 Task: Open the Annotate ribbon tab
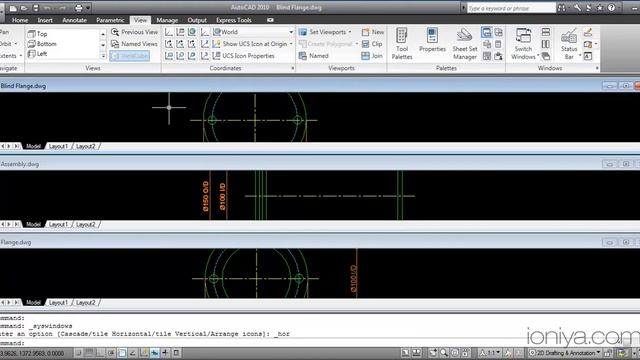(x=74, y=20)
